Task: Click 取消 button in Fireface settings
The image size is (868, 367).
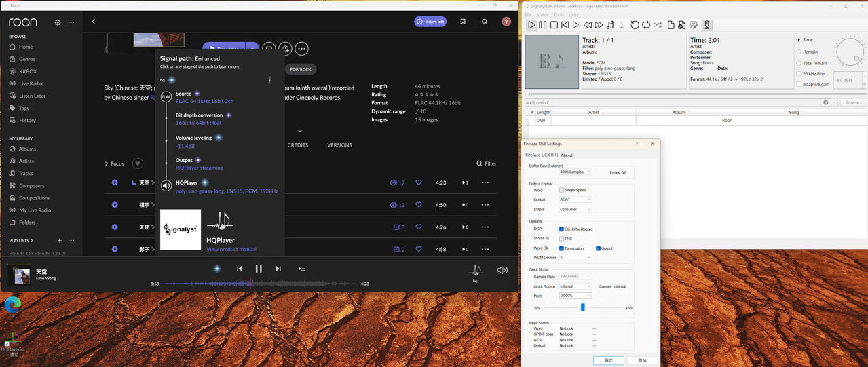Action: [x=642, y=360]
